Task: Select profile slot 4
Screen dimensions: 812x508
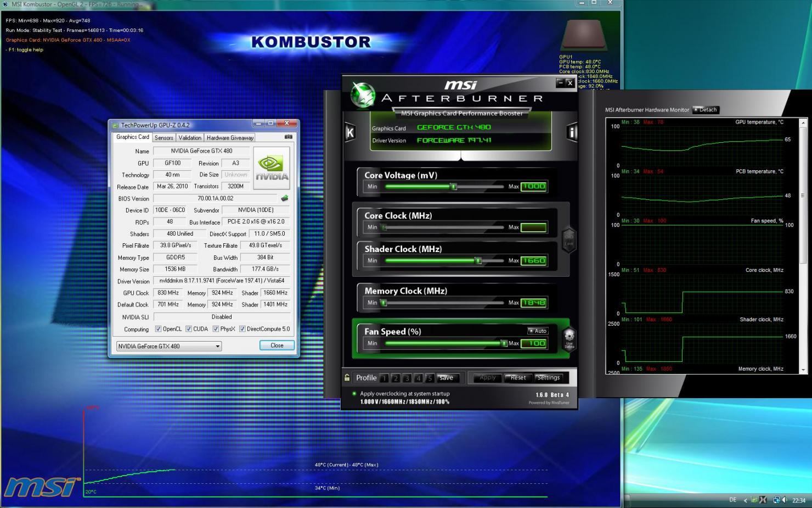Action: point(419,378)
